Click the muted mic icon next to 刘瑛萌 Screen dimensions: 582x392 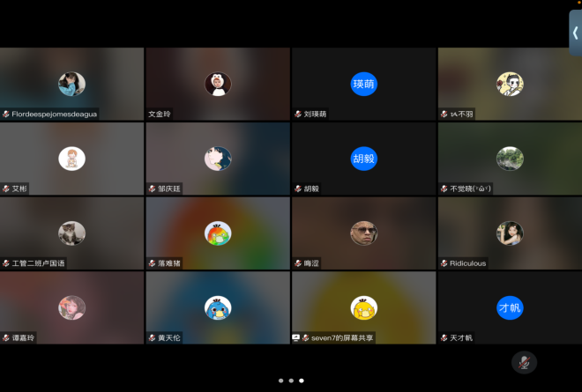click(298, 114)
